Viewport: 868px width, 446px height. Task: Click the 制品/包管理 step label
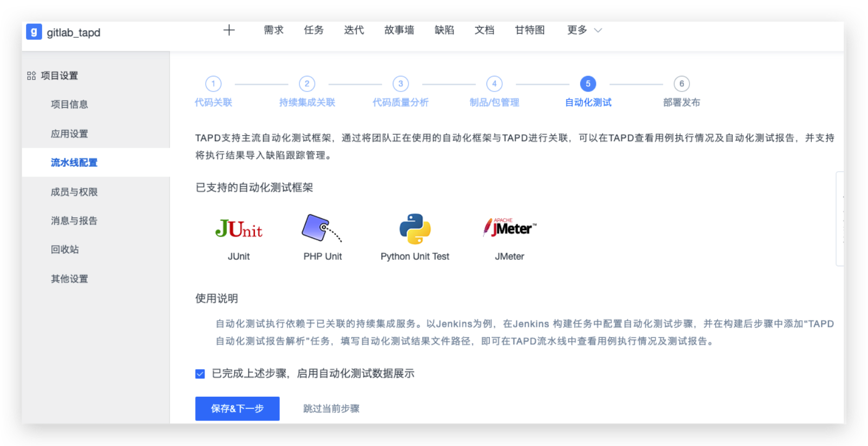(x=494, y=102)
